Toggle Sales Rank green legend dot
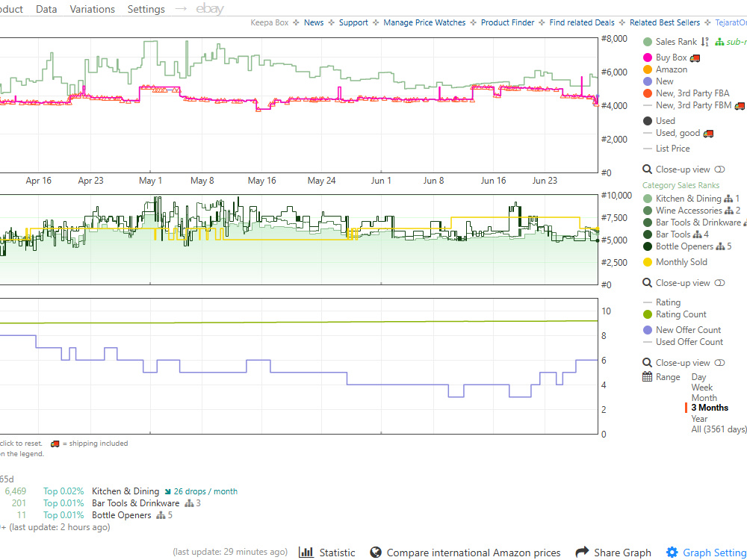Viewport: 747px width, 560px height. point(648,42)
